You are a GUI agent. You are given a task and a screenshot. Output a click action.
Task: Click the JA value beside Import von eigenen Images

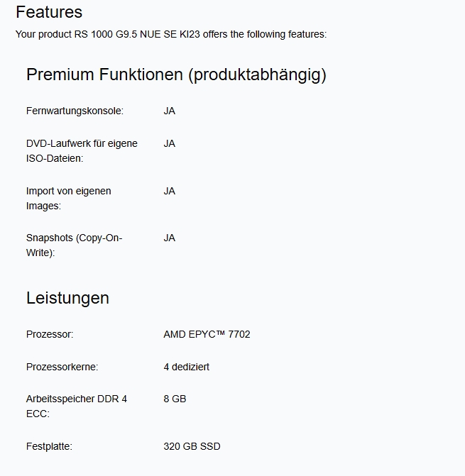(169, 191)
